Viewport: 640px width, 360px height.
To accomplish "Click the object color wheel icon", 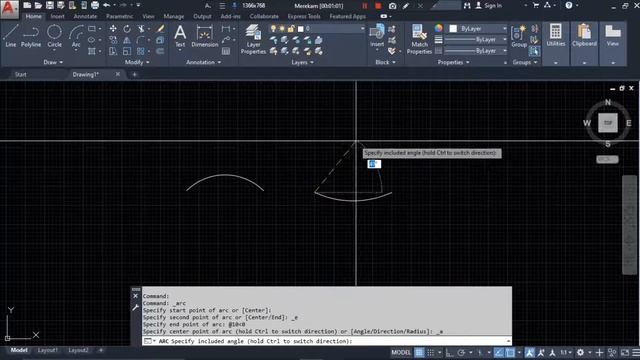I will click(x=438, y=28).
